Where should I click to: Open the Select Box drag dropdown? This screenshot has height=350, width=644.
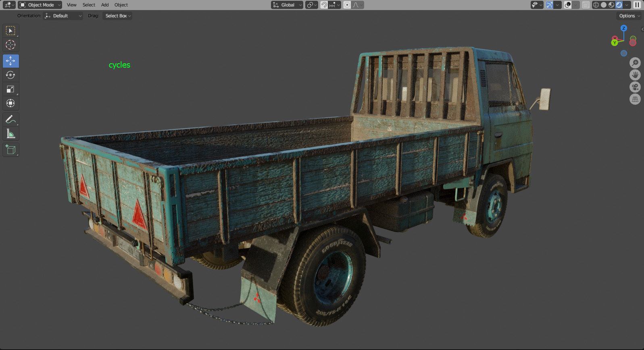[x=117, y=16]
